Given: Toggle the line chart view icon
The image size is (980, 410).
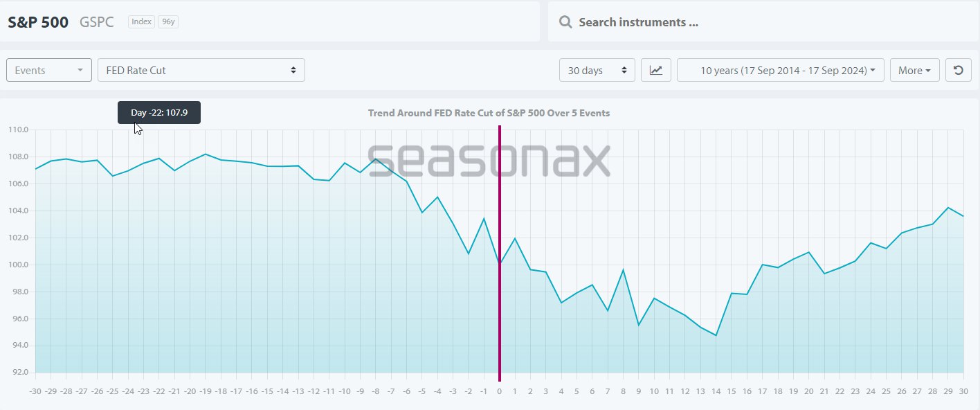Looking at the screenshot, I should [655, 70].
